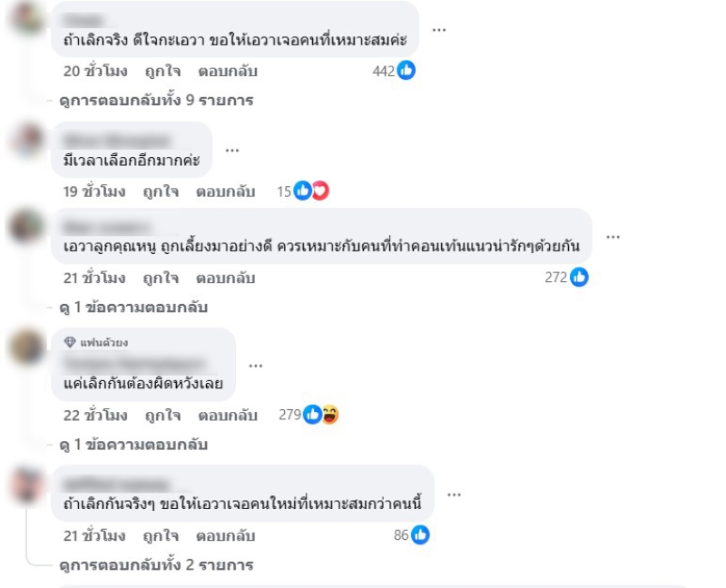The width and height of the screenshot is (726, 588).
Task: Click the like reaction icon beside 442
Action: (x=406, y=71)
